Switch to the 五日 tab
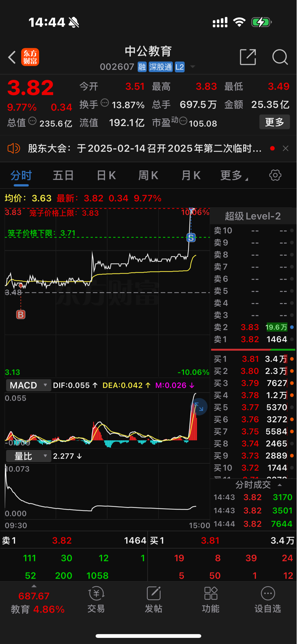 pos(63,176)
